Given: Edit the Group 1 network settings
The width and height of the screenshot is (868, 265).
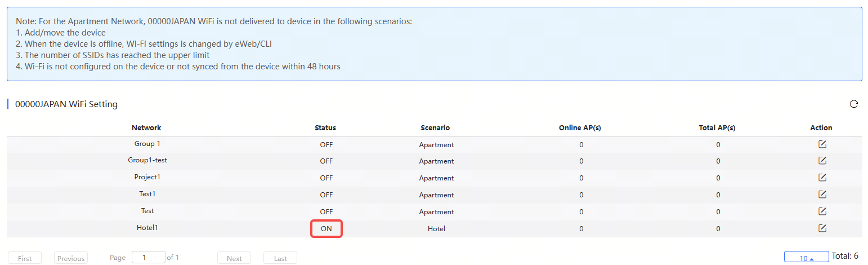Looking at the screenshot, I should tap(822, 144).
